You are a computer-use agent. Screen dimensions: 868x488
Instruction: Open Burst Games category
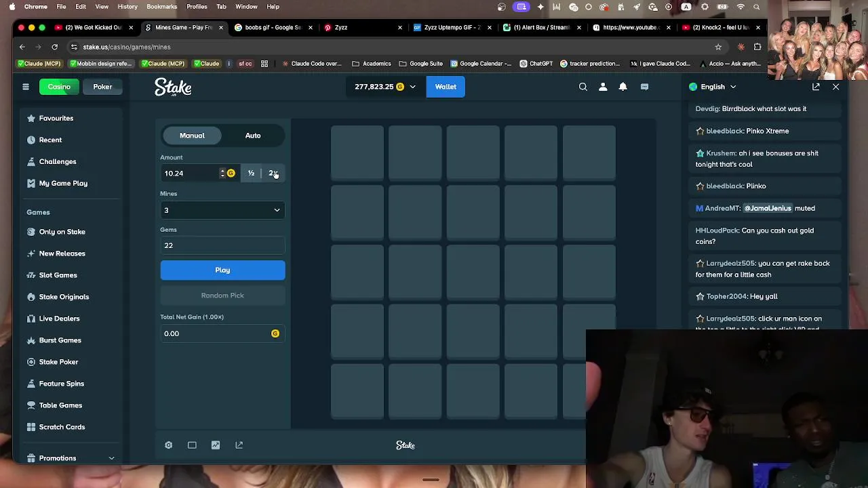pos(60,340)
